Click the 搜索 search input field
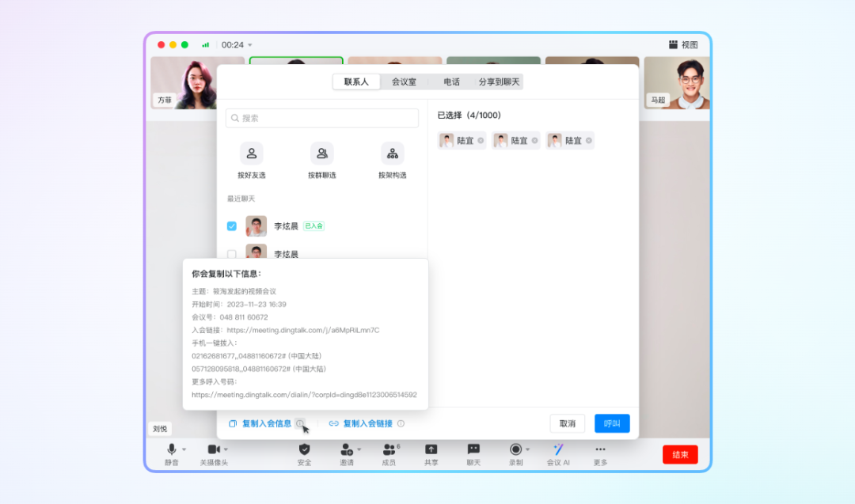This screenshot has height=504, width=855. click(322, 118)
